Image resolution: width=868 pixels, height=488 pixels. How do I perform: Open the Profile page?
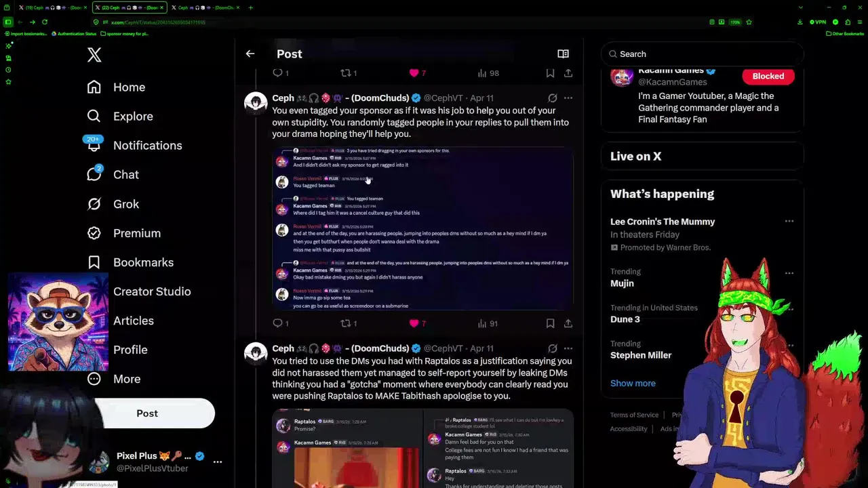pyautogui.click(x=130, y=349)
